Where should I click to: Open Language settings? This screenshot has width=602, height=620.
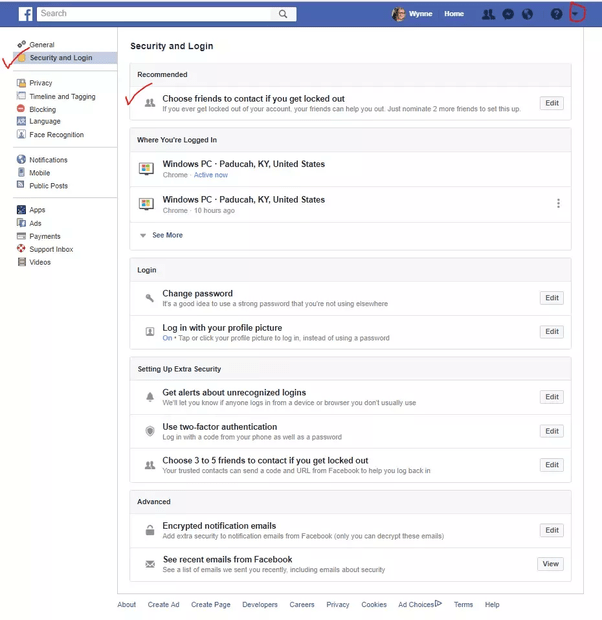coord(45,121)
